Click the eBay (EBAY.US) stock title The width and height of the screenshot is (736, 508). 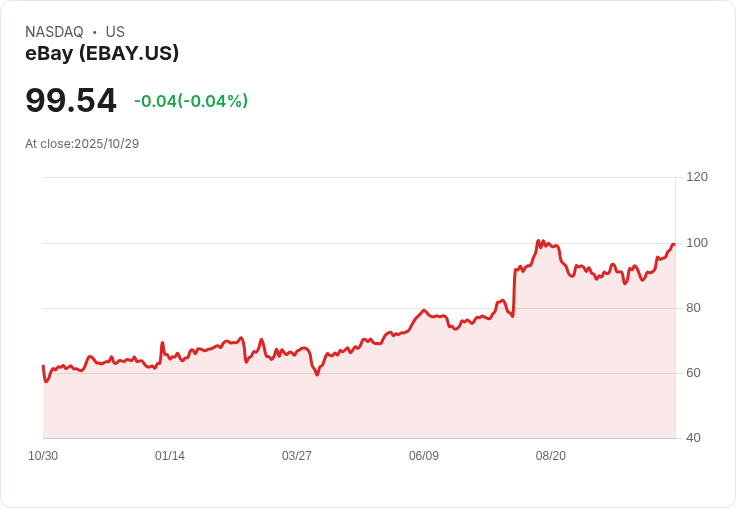click(102, 54)
